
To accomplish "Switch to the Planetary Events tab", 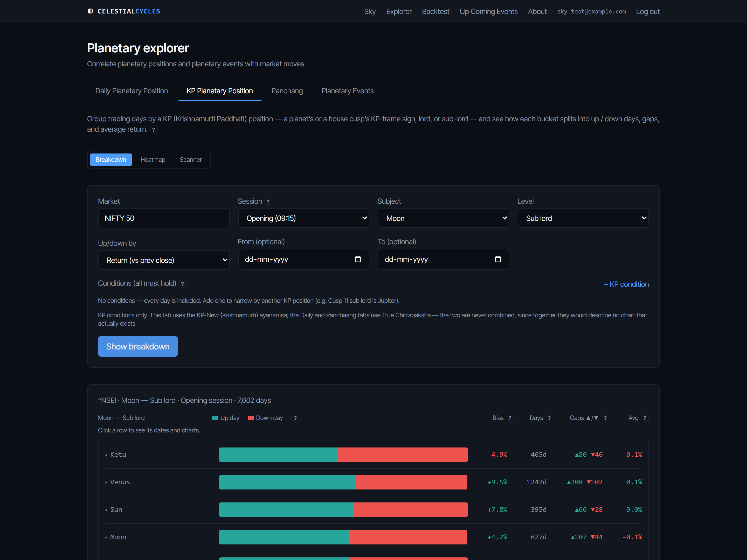I will 348,91.
